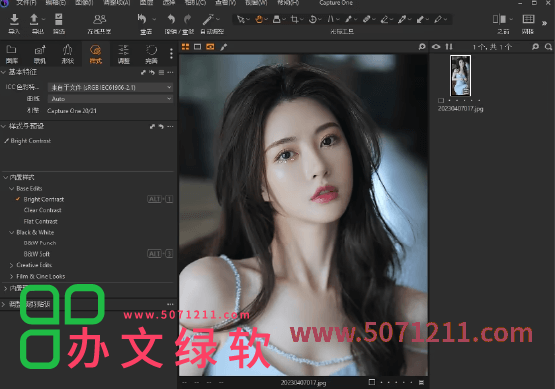Apply the B&W Punch style
555x389 pixels.
[40, 243]
